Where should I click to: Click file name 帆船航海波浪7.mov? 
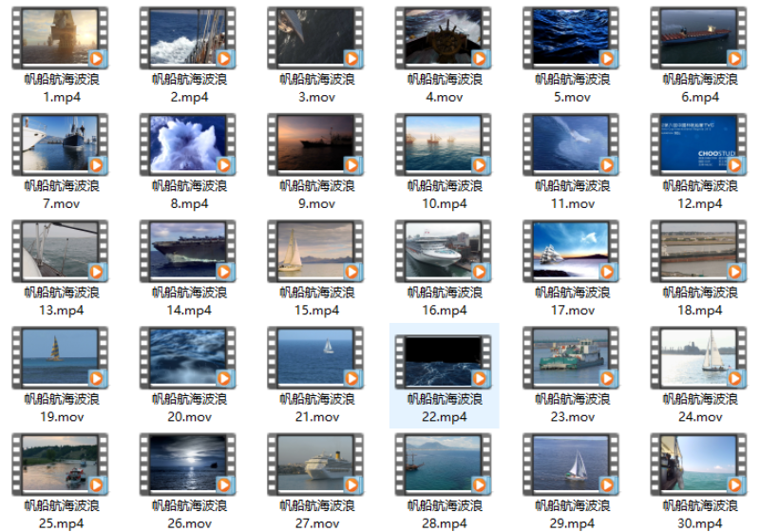62,195
